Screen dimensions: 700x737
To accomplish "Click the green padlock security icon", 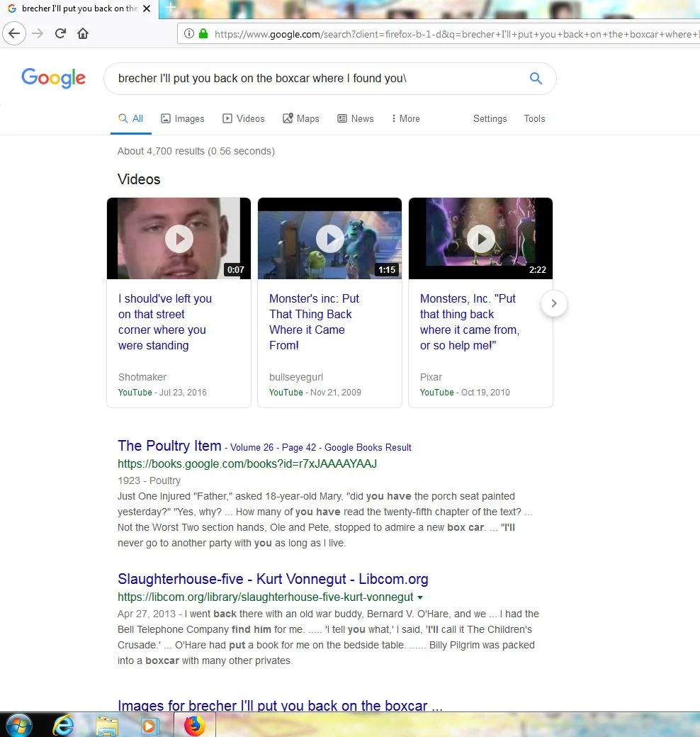I will click(x=203, y=33).
